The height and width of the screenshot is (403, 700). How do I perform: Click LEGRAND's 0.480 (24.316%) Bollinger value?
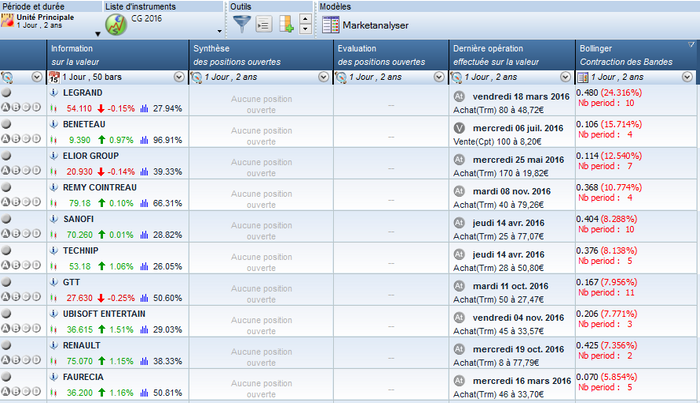pos(609,93)
